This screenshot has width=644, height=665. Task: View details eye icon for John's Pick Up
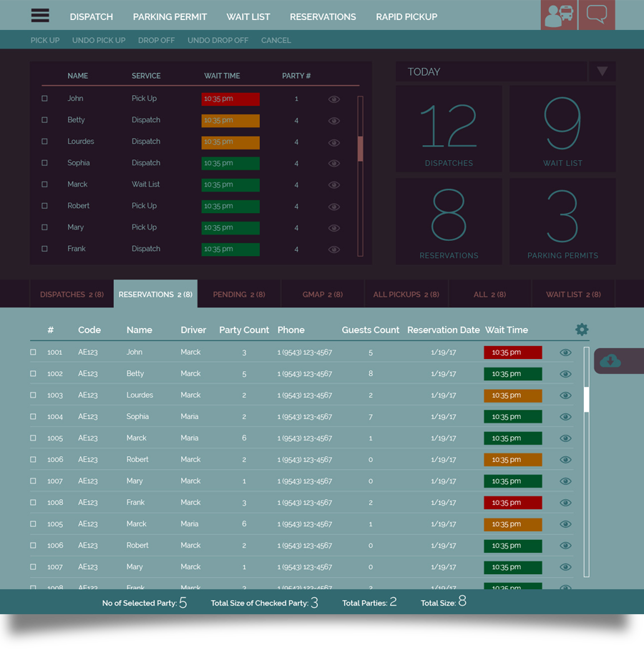[x=334, y=99]
